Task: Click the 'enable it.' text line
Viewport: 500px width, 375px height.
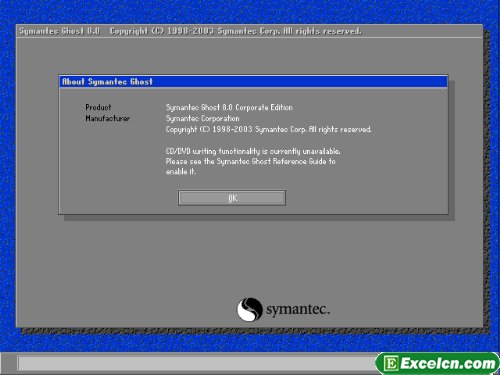Action: [180, 172]
